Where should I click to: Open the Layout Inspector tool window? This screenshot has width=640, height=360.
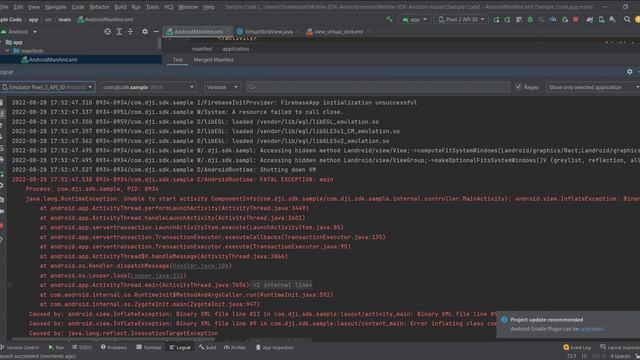(620, 348)
